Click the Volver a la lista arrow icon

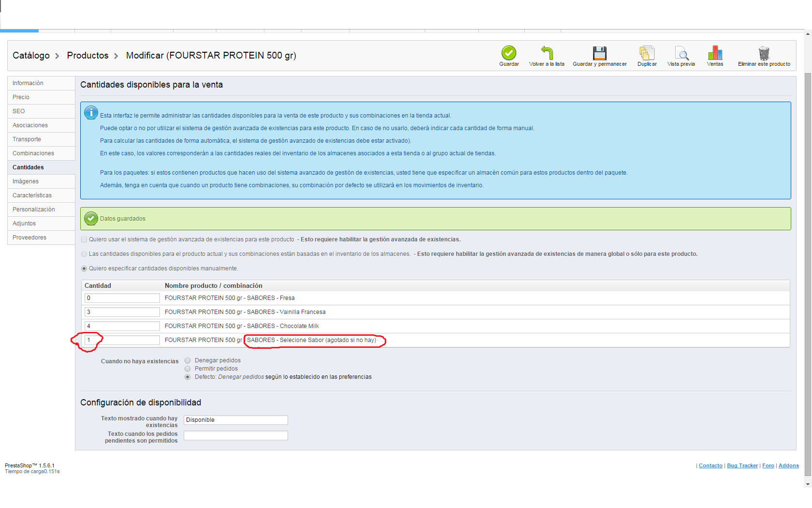(547, 53)
